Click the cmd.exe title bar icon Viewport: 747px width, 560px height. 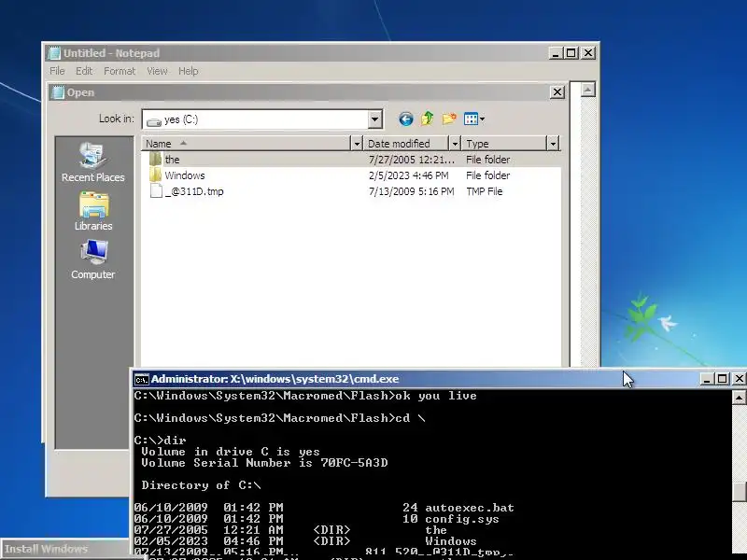[141, 379]
